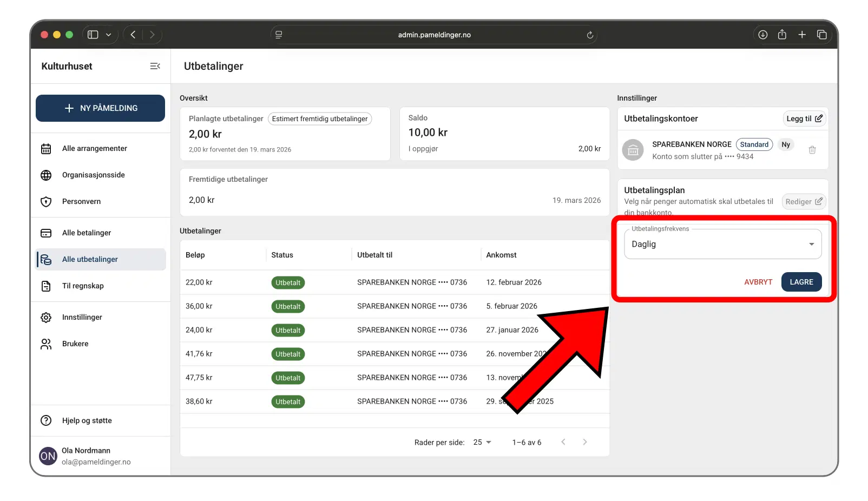
Task: Click the NY PÅMELDING button
Action: tap(100, 108)
